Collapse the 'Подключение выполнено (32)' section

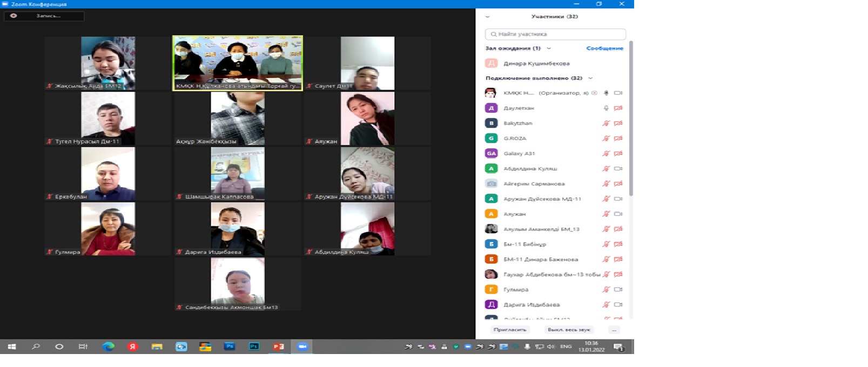pyautogui.click(x=590, y=78)
